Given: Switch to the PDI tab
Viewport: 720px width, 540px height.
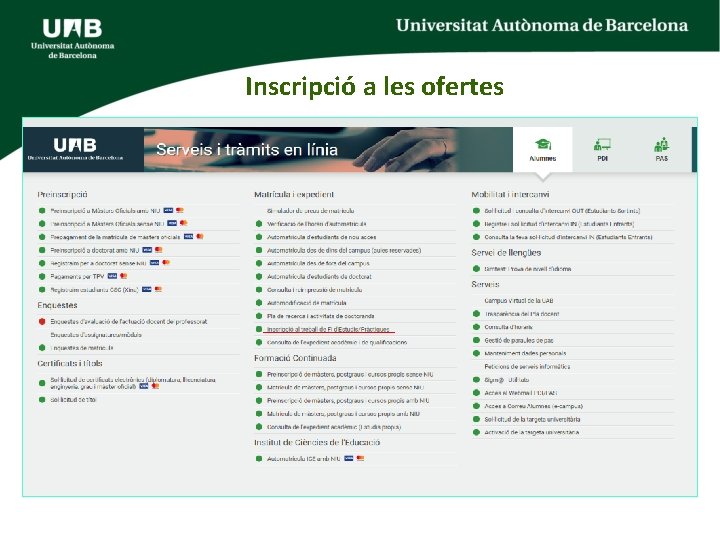Looking at the screenshot, I should click(602, 150).
